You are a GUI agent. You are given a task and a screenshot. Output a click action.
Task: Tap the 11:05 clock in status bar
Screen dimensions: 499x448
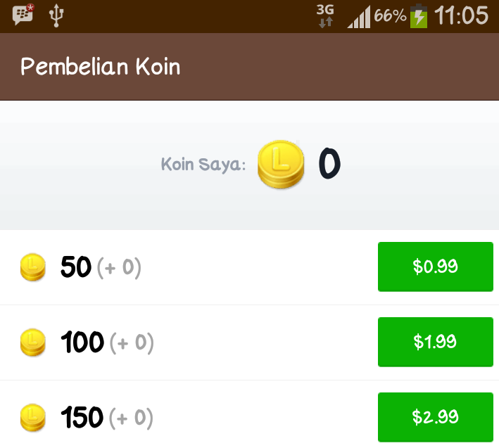coord(461,15)
